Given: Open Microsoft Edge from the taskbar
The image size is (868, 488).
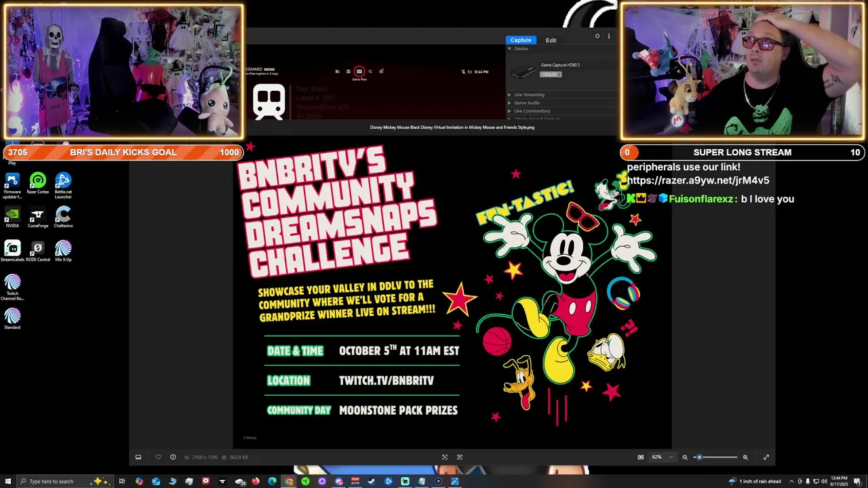Looking at the screenshot, I should click(272, 481).
